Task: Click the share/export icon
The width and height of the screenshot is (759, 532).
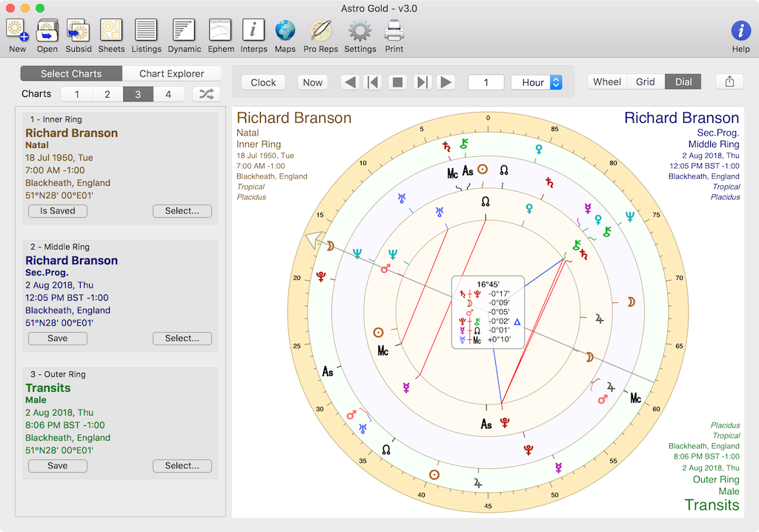Action: 729,82
